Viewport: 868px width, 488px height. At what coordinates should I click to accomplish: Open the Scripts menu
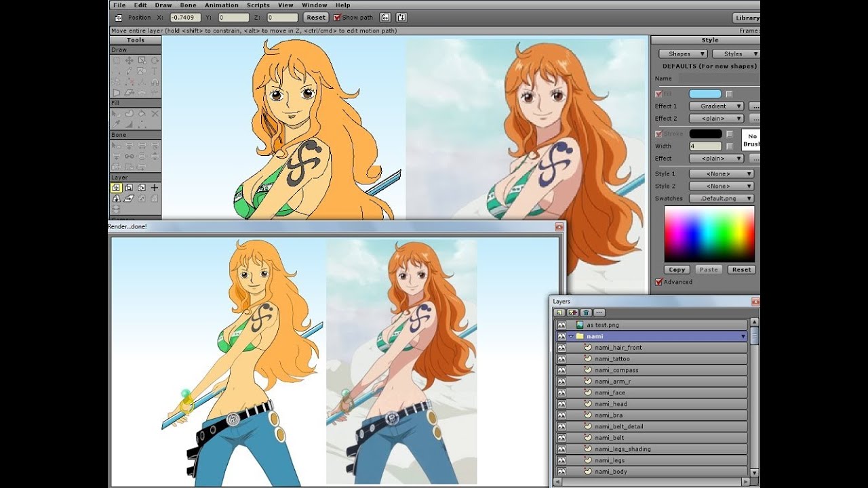coord(258,5)
